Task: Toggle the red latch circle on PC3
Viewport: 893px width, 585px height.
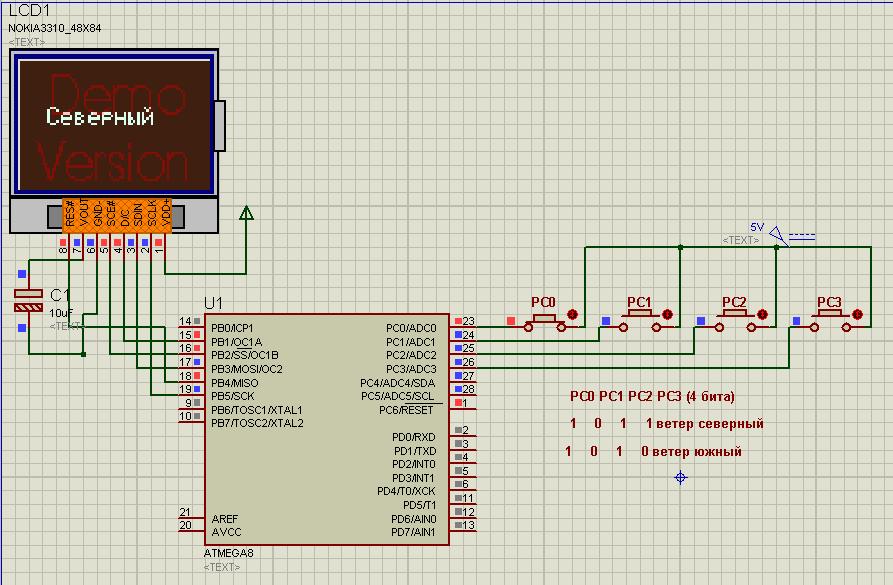Action: point(860,315)
